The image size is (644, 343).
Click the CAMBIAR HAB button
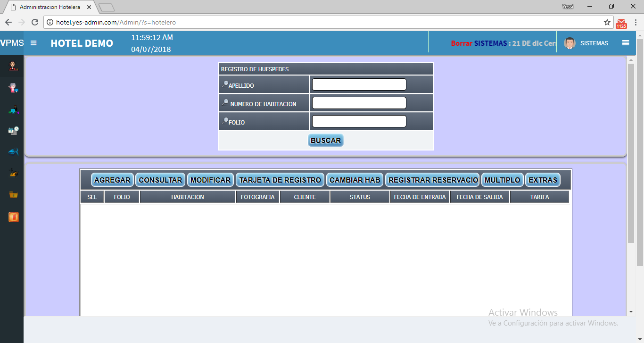pos(355,180)
